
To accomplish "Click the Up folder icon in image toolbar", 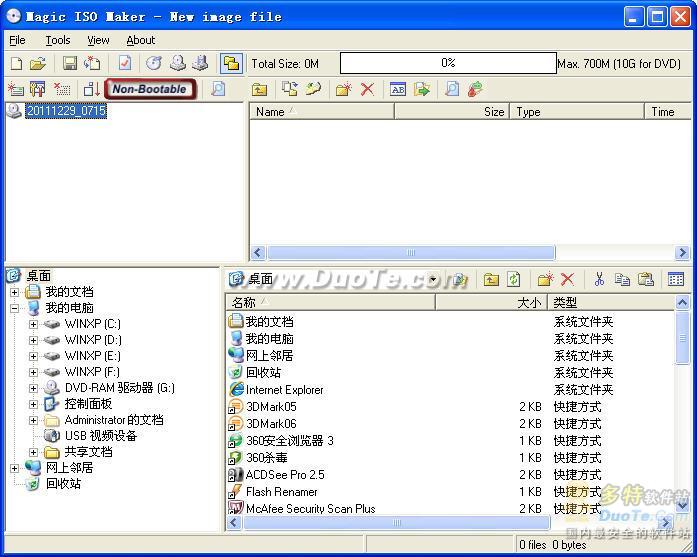I will pyautogui.click(x=260, y=90).
